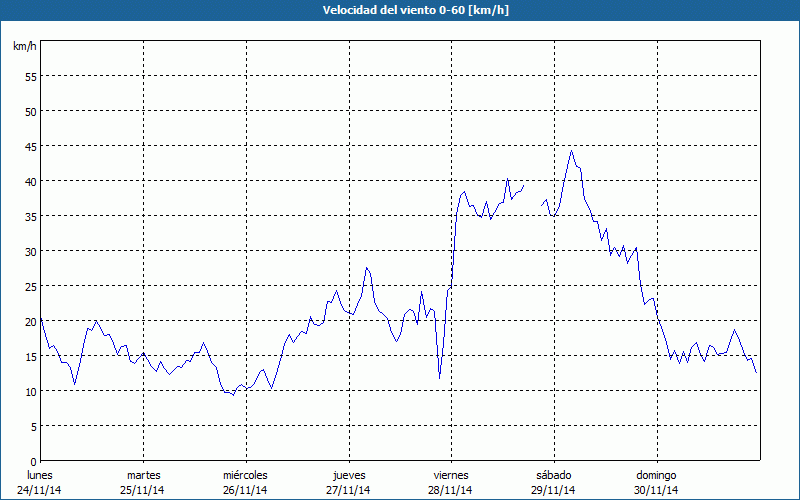Click the 24/11/14 date on the x-axis
The height and width of the screenshot is (500, 800).
click(39, 490)
